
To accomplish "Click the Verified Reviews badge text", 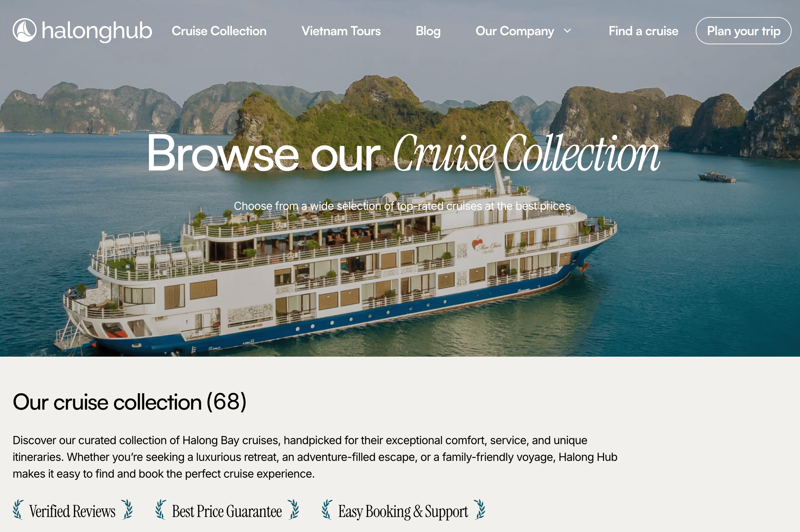I will click(73, 511).
